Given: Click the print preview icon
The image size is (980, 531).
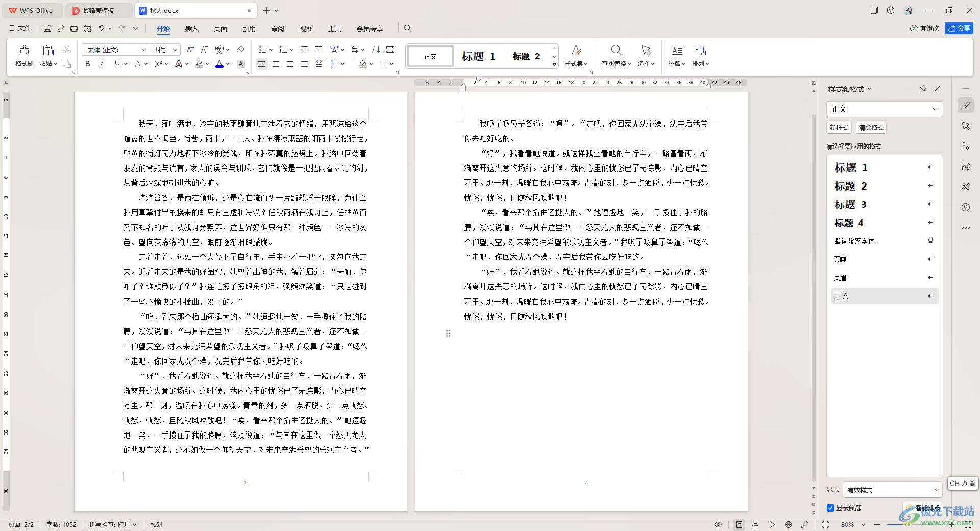Looking at the screenshot, I should (87, 28).
